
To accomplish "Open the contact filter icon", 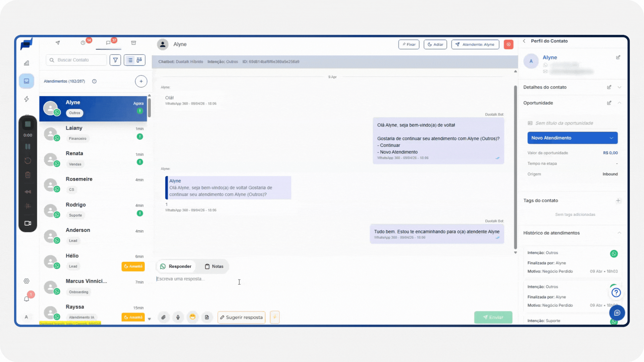I will point(115,60).
